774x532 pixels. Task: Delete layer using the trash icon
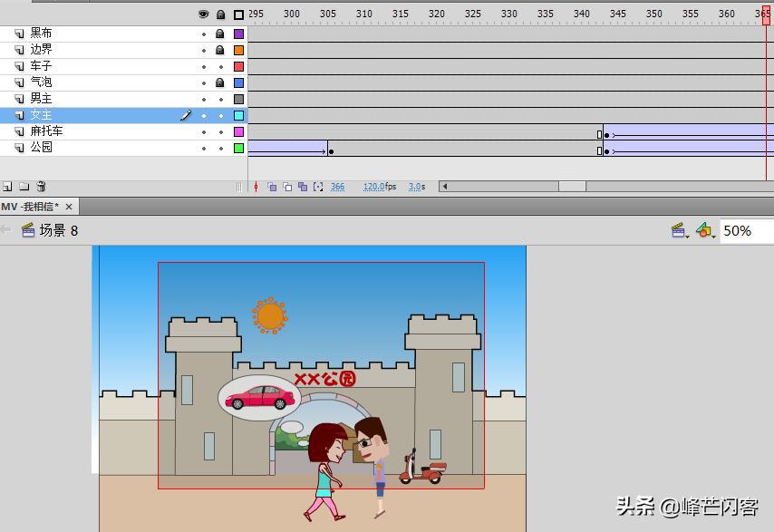click(41, 187)
